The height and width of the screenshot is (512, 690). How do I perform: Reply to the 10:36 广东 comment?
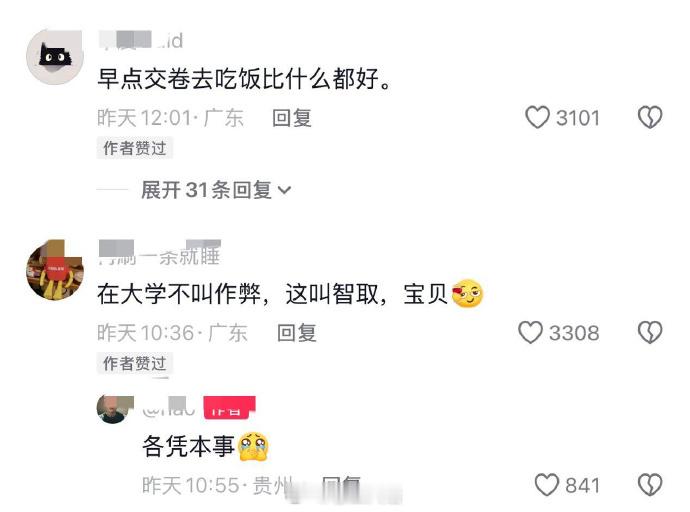coord(297,333)
